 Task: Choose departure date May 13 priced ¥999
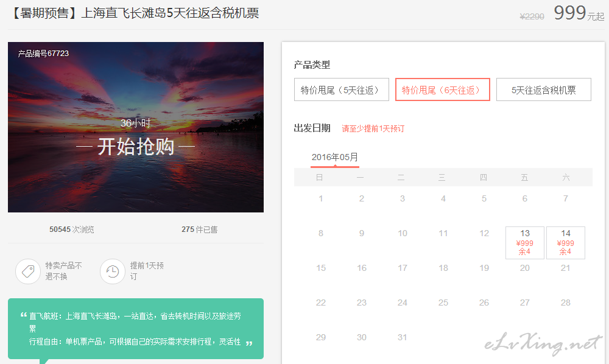pyautogui.click(x=525, y=242)
